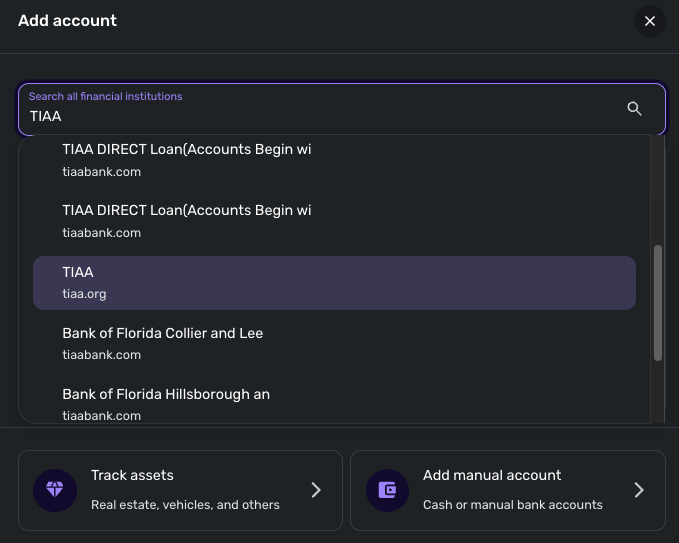The width and height of the screenshot is (679, 543).
Task: Open Add manual account via its chevron
Action: tap(639, 490)
